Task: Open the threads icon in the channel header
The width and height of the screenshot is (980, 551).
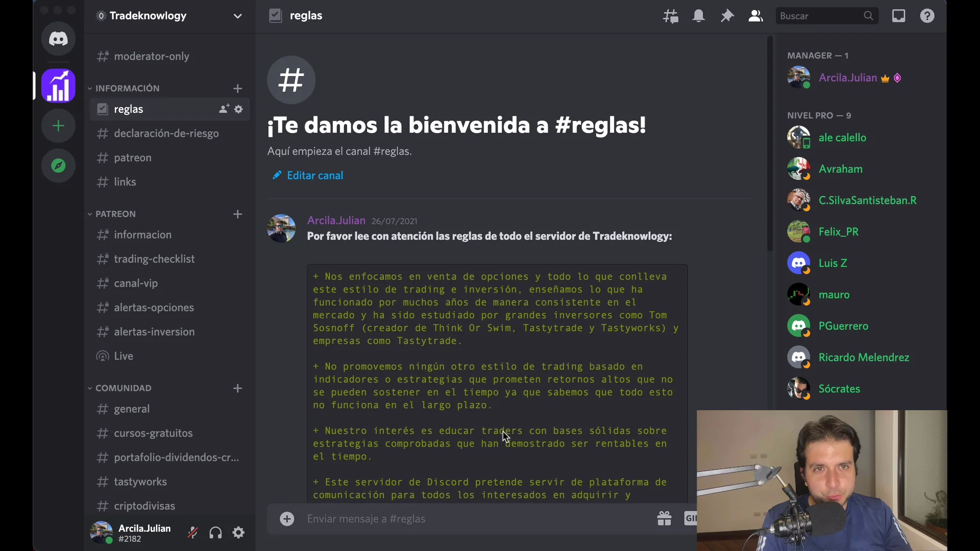Action: (671, 16)
